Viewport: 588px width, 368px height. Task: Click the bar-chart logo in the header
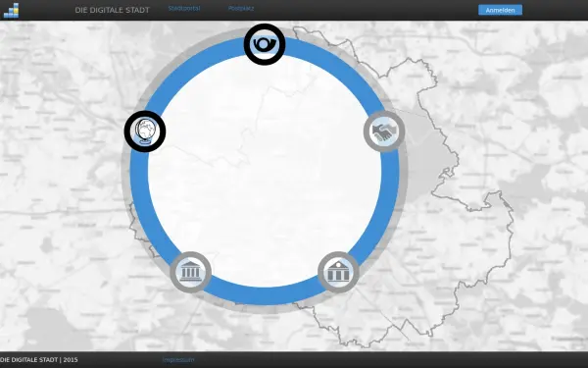pos(11,11)
